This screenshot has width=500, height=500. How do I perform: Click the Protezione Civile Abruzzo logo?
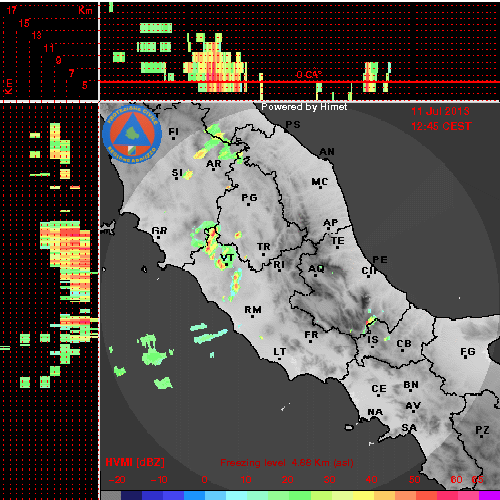pos(132,135)
